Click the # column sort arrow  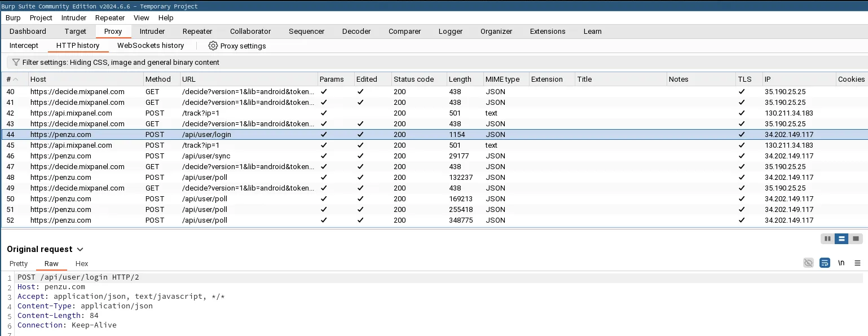[16, 79]
